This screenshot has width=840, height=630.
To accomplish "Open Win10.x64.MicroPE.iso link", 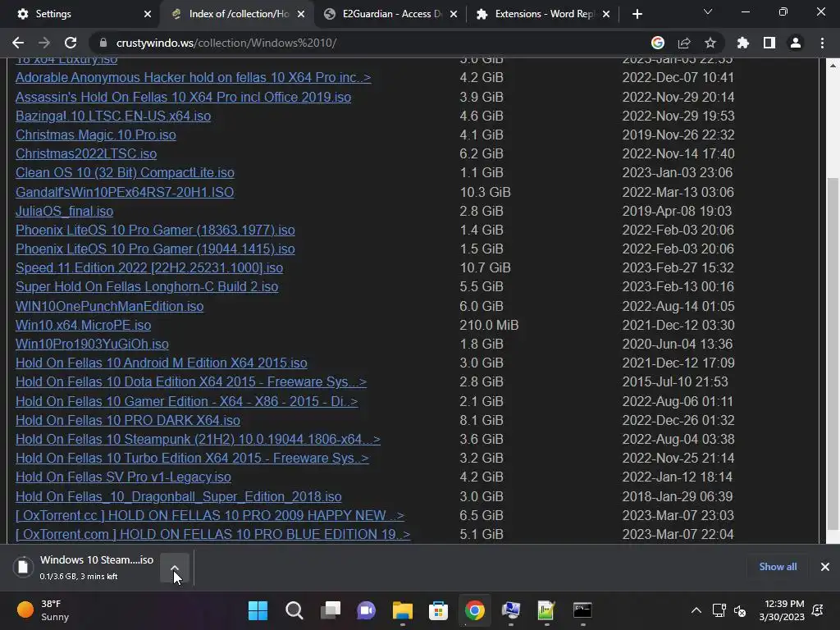I will click(x=83, y=325).
